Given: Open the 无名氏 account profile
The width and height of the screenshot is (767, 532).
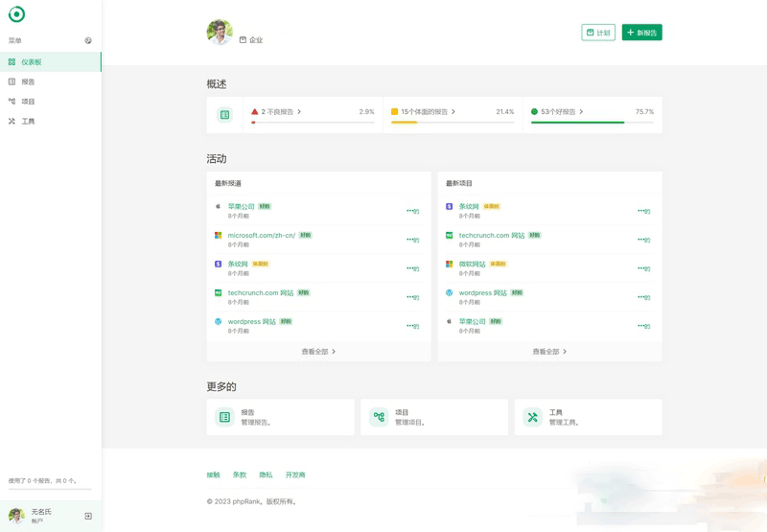Looking at the screenshot, I should tap(41, 516).
